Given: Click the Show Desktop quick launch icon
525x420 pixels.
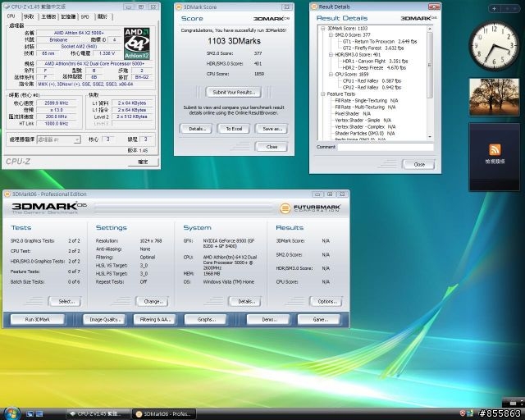Looking at the screenshot, I should 30,414.
